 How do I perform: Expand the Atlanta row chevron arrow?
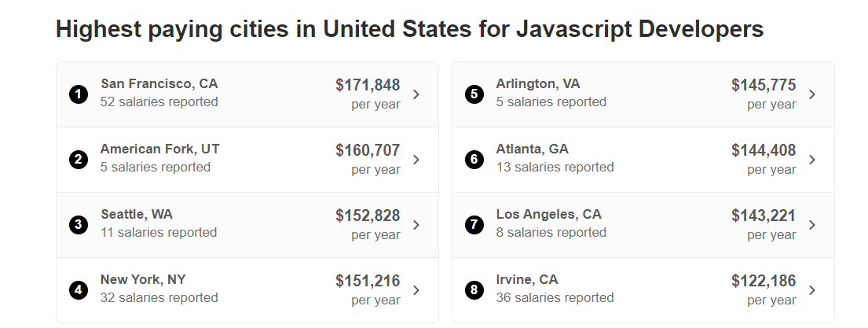(812, 160)
